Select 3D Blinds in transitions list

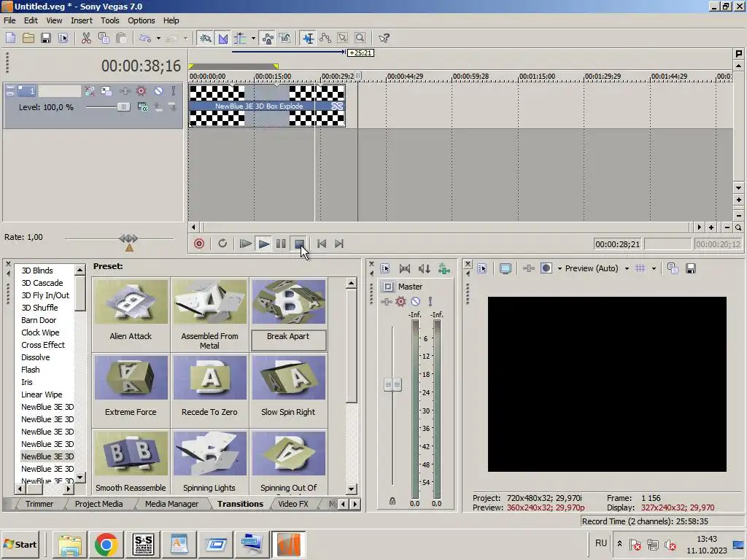click(x=37, y=271)
